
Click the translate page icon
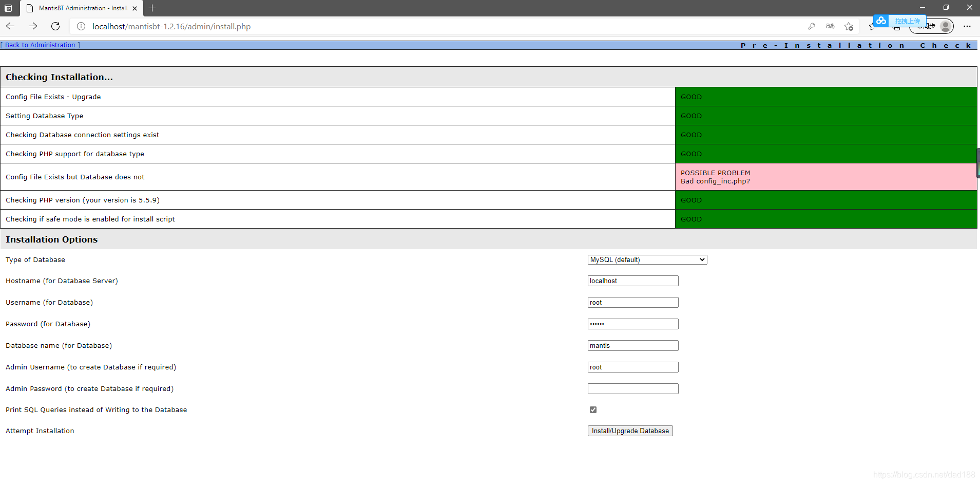click(x=830, y=26)
